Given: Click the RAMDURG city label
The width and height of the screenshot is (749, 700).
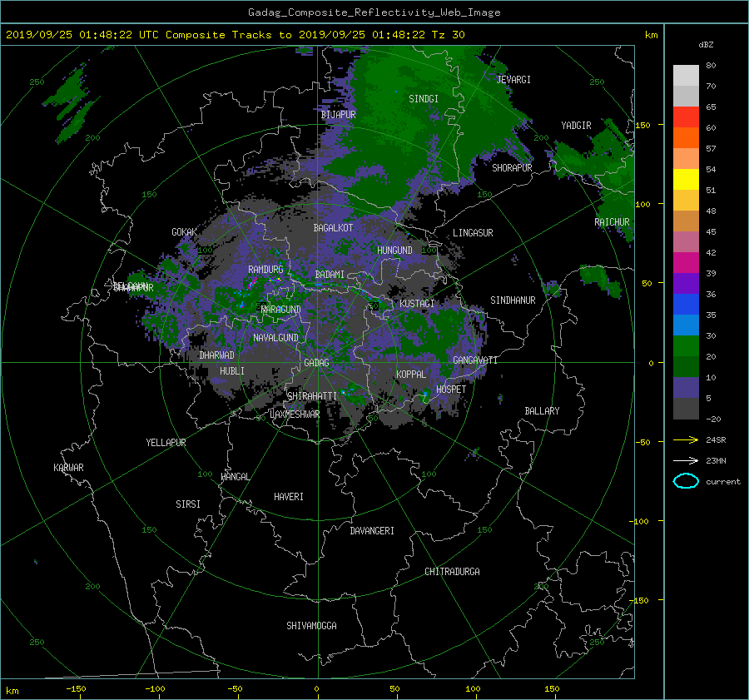Looking at the screenshot, I should tap(265, 270).
